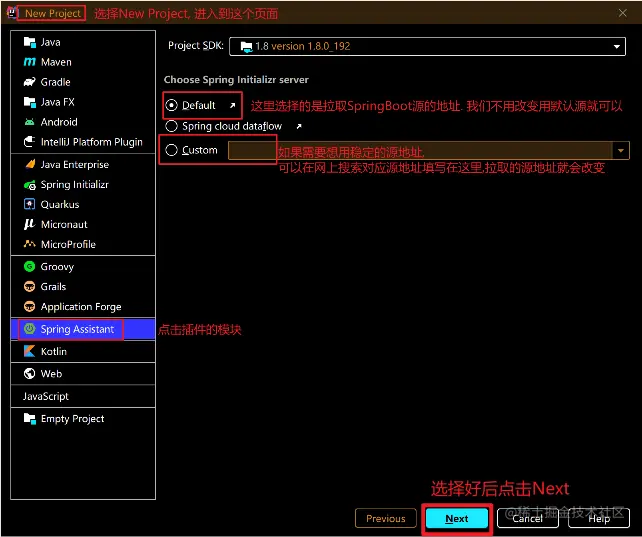
Task: Choose Spring Initializr project type
Action: coord(83,185)
